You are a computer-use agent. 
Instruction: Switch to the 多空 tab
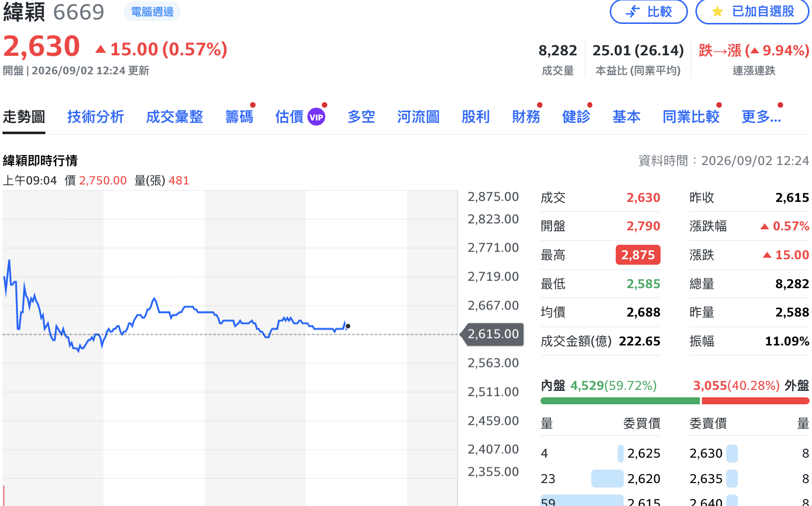click(x=361, y=117)
